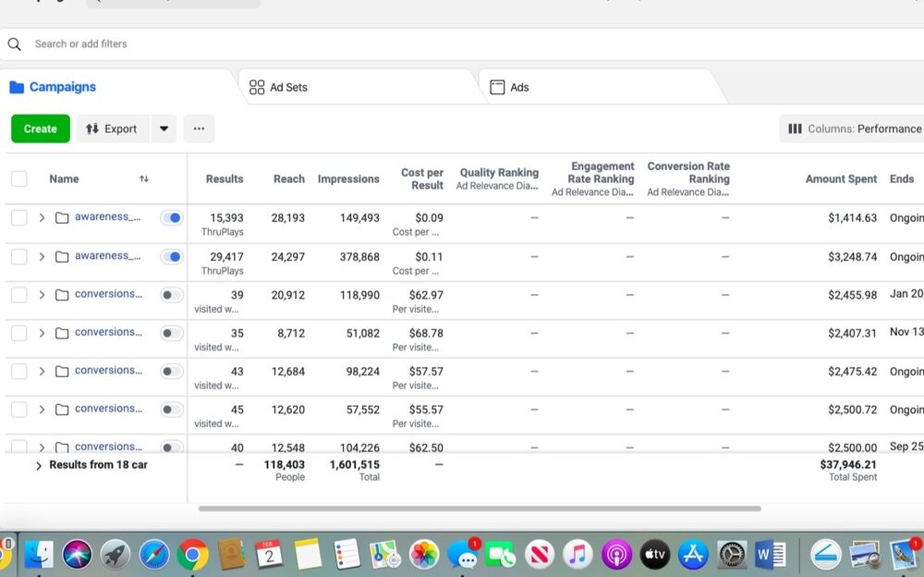Click the search magnifier icon

(15, 43)
